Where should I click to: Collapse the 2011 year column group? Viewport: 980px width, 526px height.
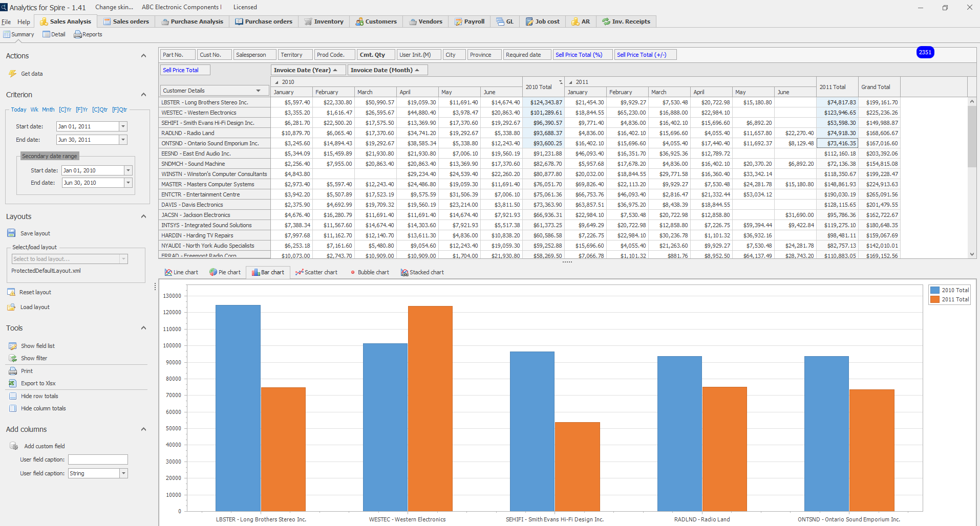[571, 82]
